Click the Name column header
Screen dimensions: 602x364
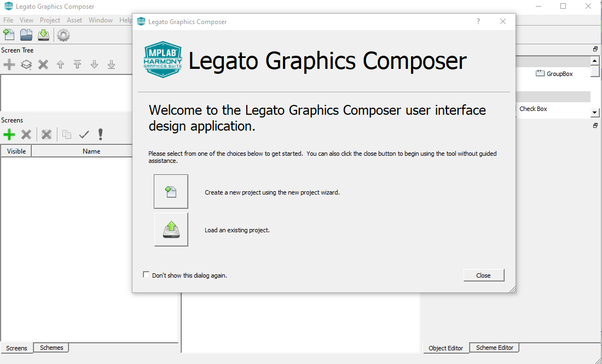pos(91,151)
